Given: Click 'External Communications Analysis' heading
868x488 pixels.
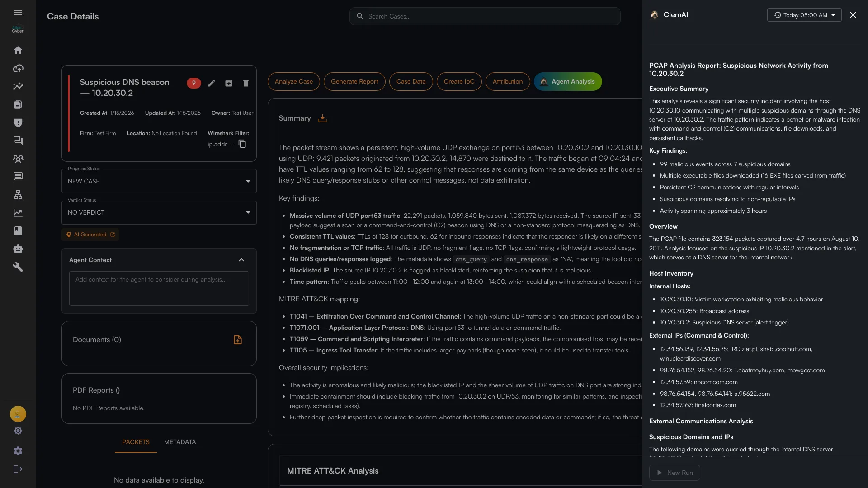Looking at the screenshot, I should click(701, 421).
